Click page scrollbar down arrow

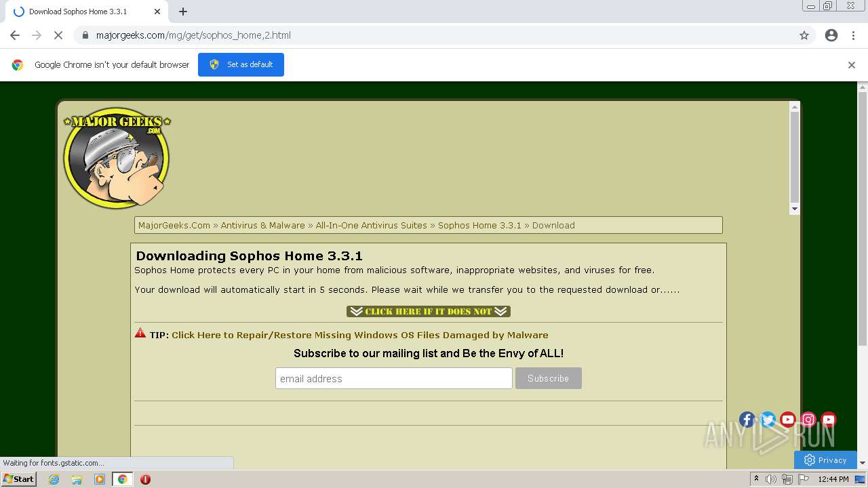(x=863, y=463)
